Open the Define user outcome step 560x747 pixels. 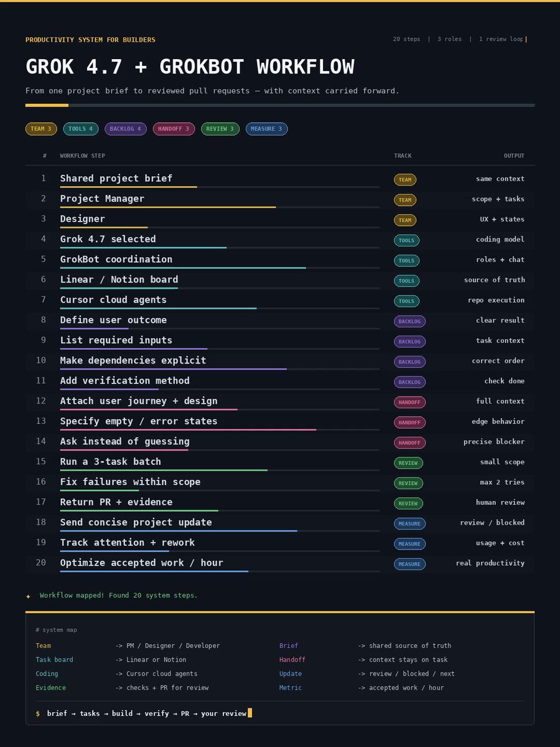113,320
